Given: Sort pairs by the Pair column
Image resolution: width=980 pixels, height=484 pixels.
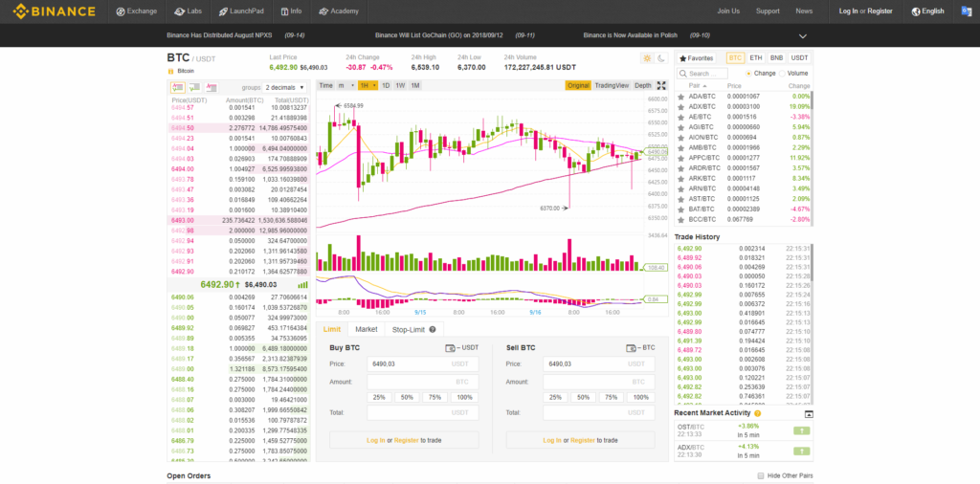Looking at the screenshot, I should [698, 85].
